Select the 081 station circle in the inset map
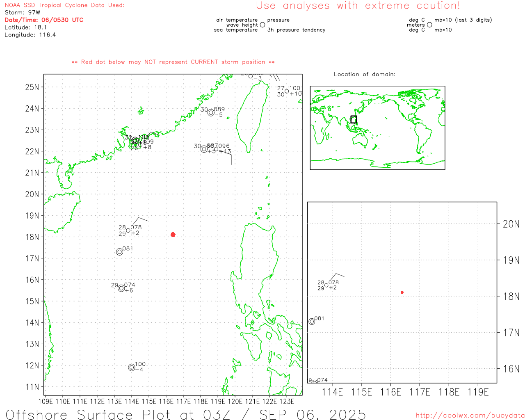This screenshot has height=420, width=525. point(312,322)
